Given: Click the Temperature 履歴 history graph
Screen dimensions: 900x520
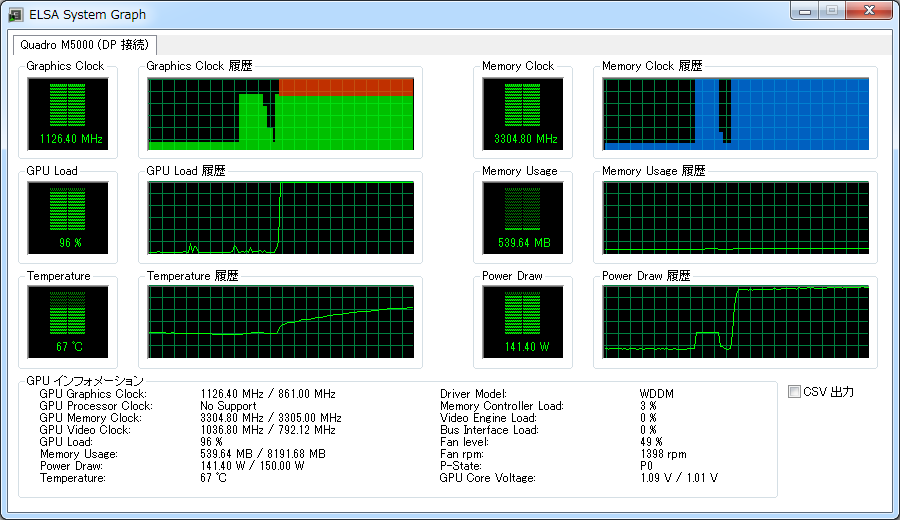Looking at the screenshot, I should (281, 322).
